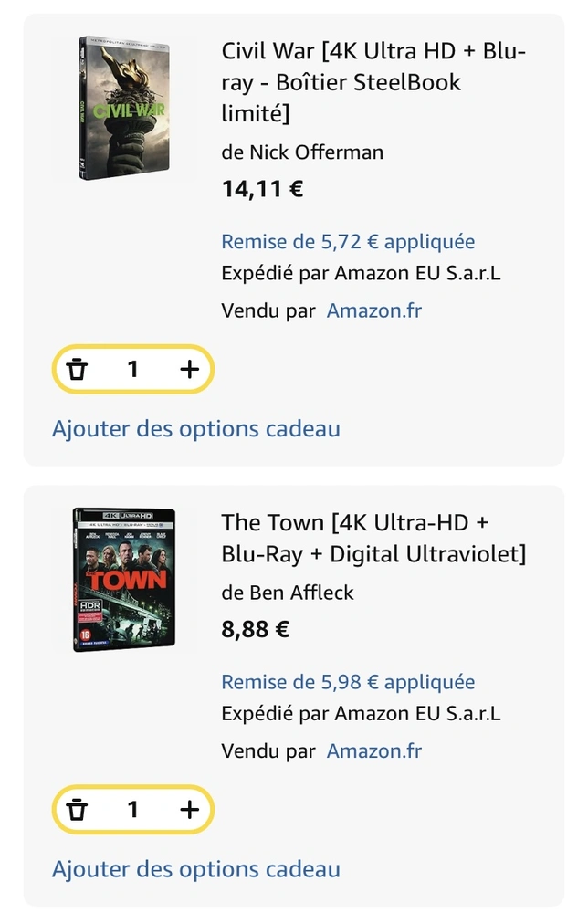Select The Town quantity number field

click(132, 809)
